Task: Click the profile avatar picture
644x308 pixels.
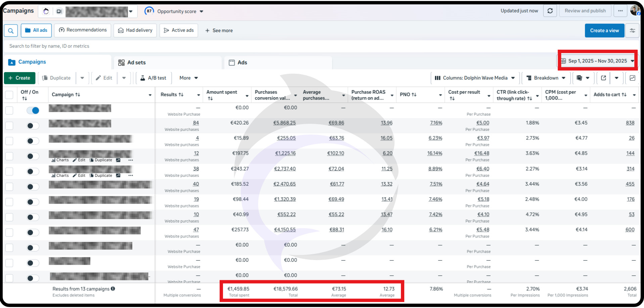Action: tap(635, 10)
